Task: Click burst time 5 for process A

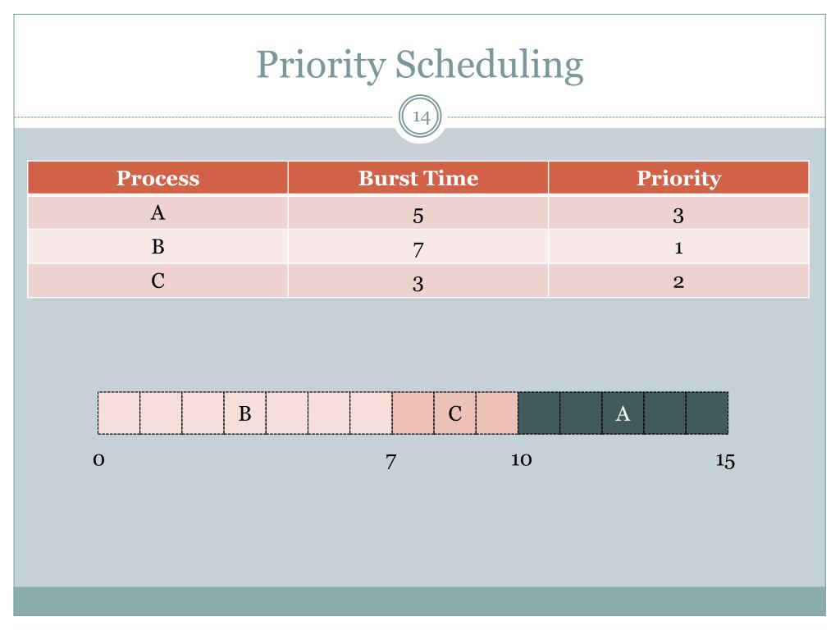Action: click(x=418, y=212)
